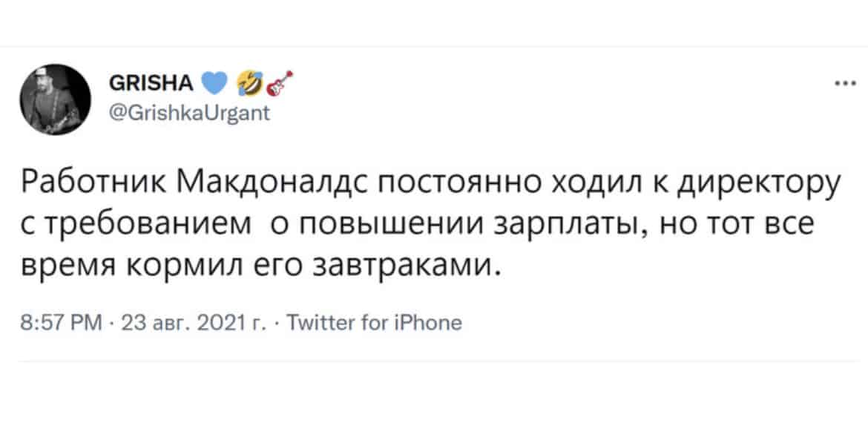Click the word завтраками in the tweet
868x432 pixels.
click(404, 266)
